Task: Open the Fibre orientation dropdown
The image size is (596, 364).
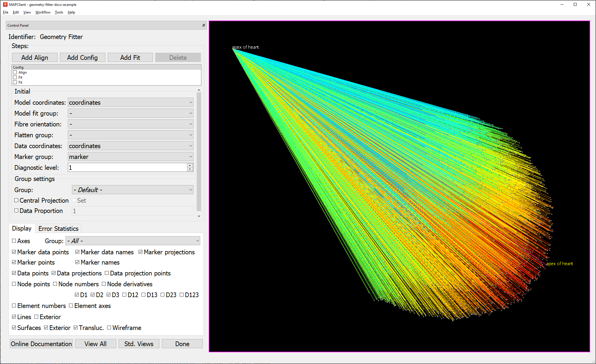Action: point(131,124)
